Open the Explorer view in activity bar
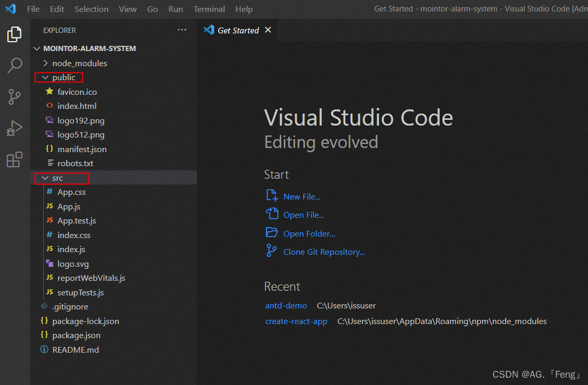Screen dimensions: 588x385 pyautogui.click(x=14, y=35)
